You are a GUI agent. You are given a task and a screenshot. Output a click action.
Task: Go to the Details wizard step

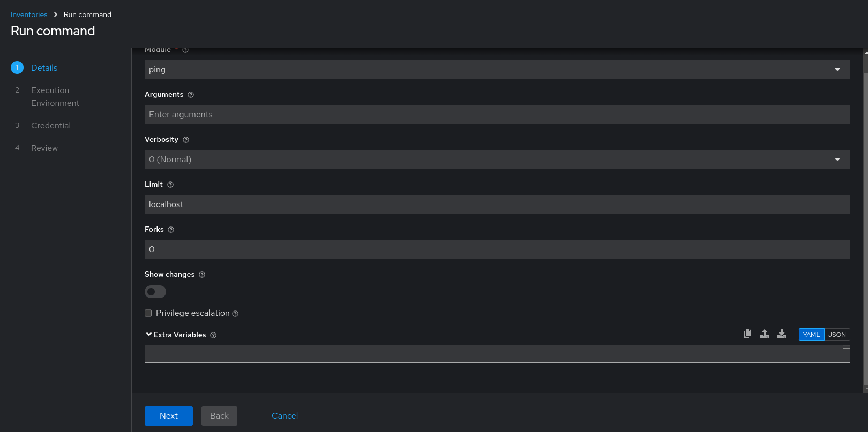[x=44, y=68]
